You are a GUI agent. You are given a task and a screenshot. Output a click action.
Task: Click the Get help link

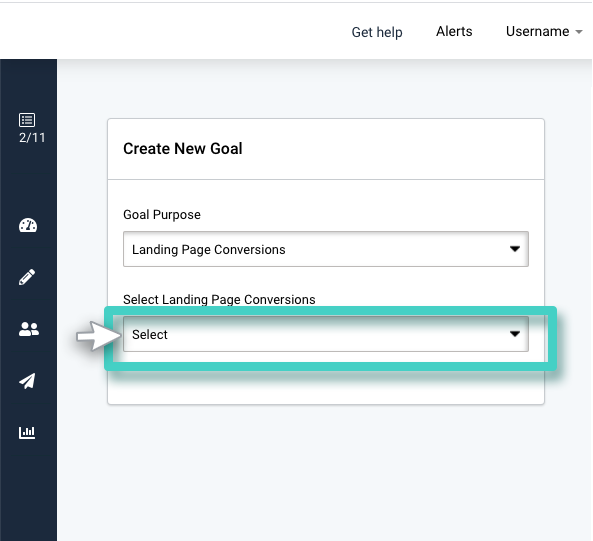pos(377,32)
